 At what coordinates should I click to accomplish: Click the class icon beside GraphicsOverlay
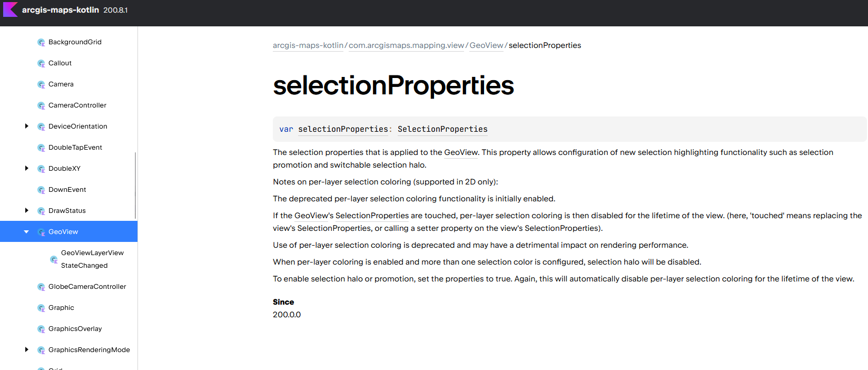(x=41, y=329)
